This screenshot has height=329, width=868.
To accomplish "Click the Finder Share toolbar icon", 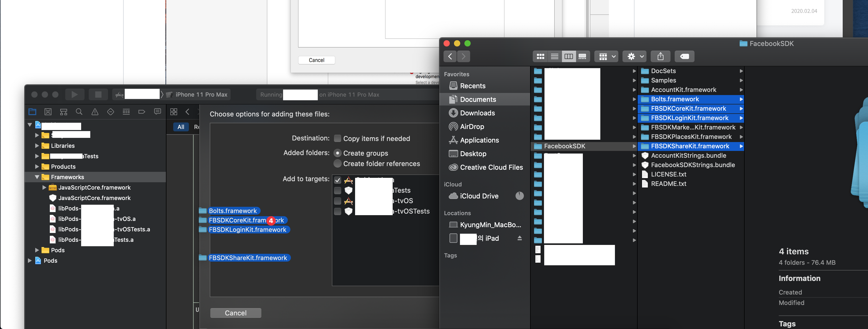I will tap(660, 56).
